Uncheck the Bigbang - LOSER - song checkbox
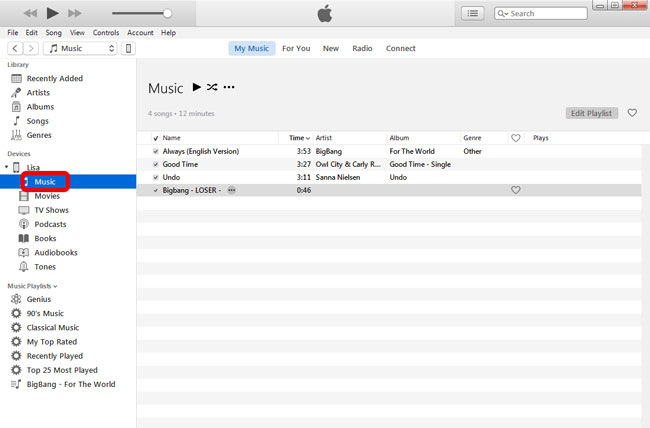This screenshot has height=428, width=650. click(156, 190)
